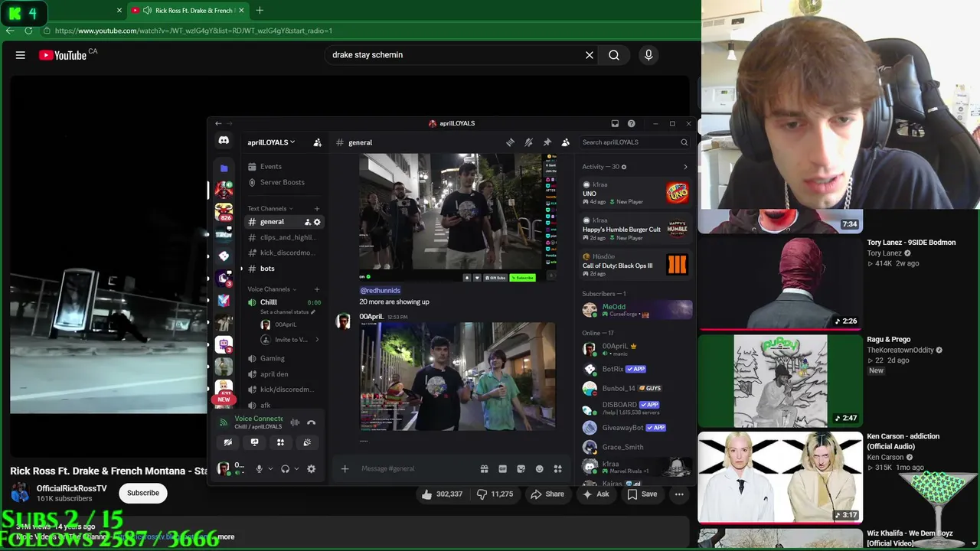The image size is (980, 551).
Task: Open the soundboard in voice panel
Action: click(307, 442)
